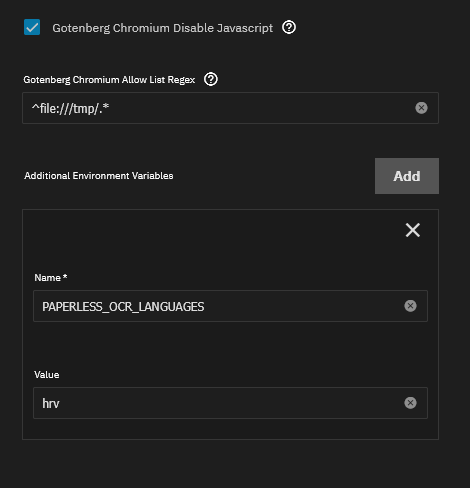Clear the Allow List Regex field
Screen dimensions: 470x488
pyautogui.click(x=421, y=108)
